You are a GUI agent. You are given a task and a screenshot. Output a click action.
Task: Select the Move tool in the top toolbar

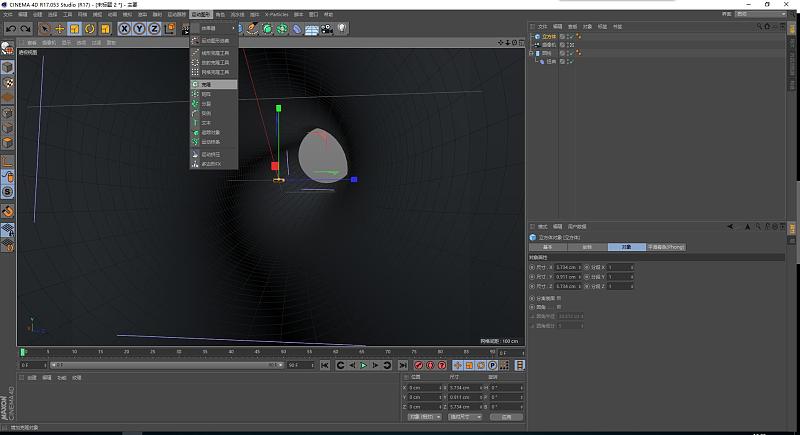60,29
